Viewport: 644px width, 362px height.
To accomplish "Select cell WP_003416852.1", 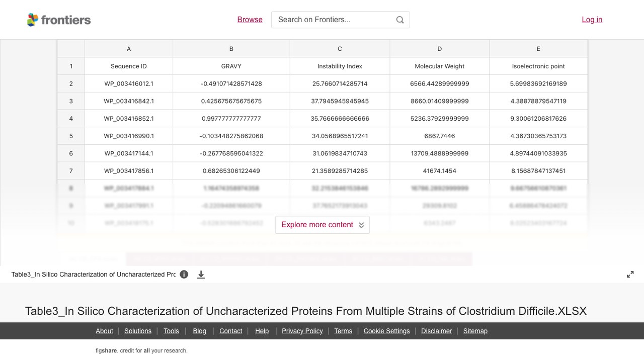I will (129, 119).
